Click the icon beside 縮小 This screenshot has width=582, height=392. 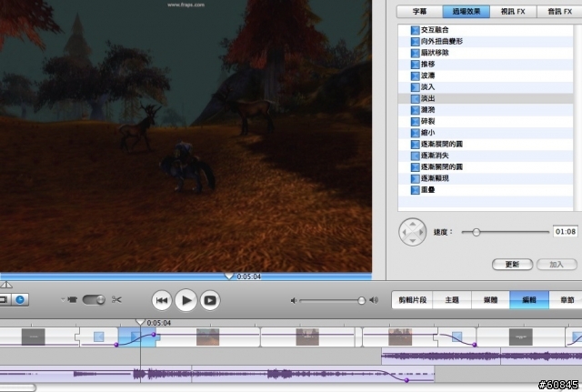(415, 133)
